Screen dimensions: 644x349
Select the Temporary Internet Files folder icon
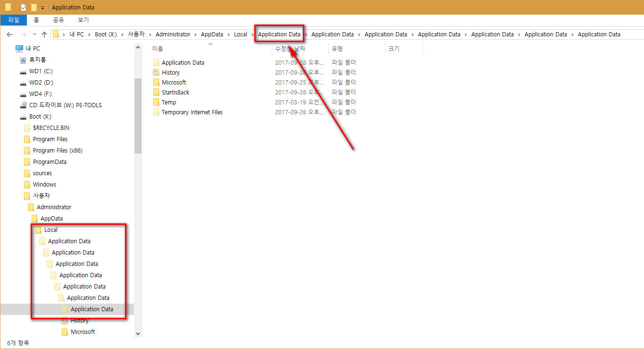[x=156, y=112]
